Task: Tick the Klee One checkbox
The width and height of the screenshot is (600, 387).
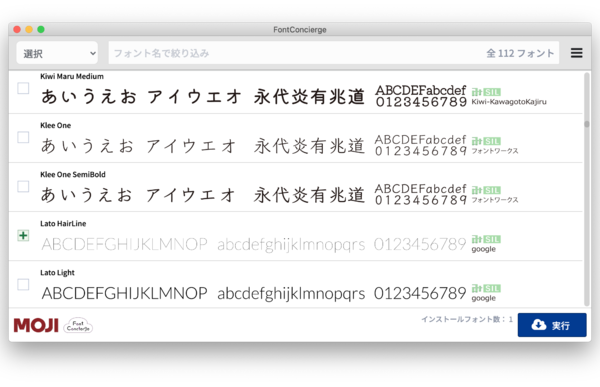Action: [x=23, y=137]
